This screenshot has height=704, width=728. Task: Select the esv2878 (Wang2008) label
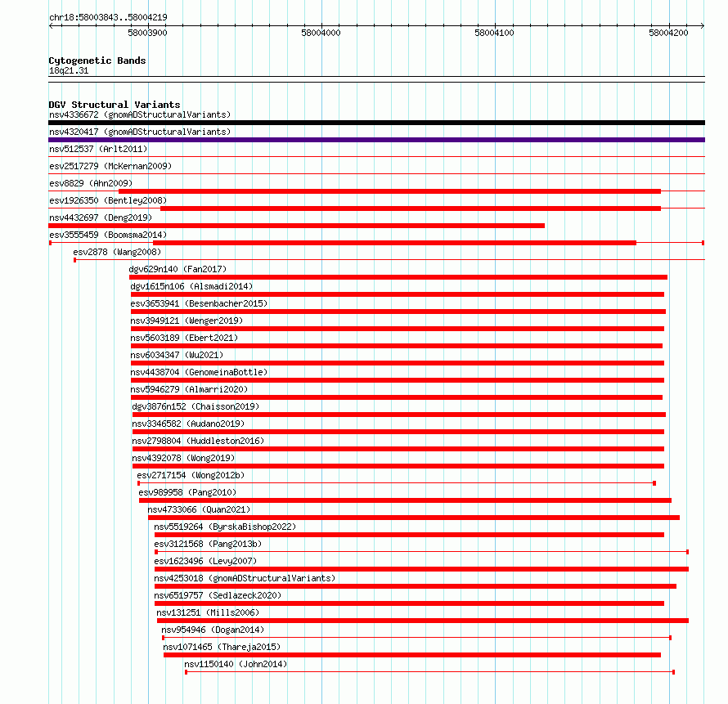click(x=117, y=252)
